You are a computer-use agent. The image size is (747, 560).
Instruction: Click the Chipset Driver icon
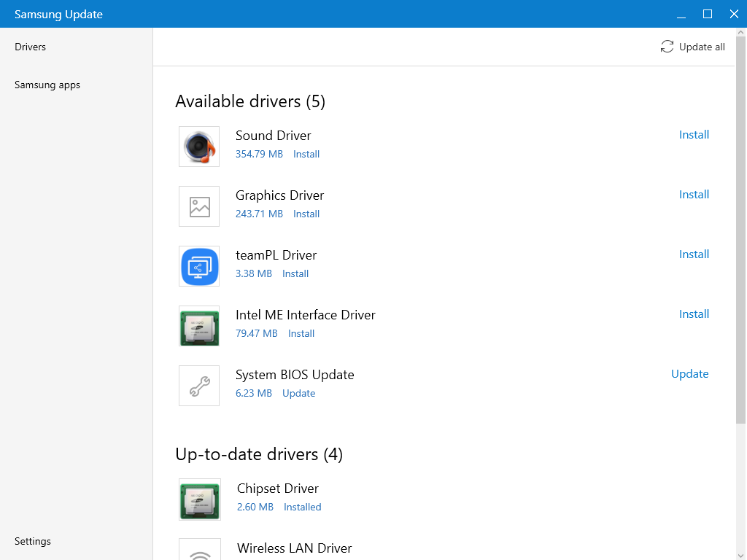[x=198, y=499]
